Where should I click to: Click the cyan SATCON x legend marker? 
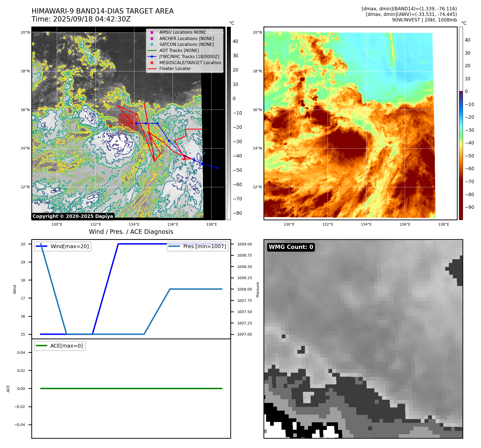pyautogui.click(x=152, y=45)
